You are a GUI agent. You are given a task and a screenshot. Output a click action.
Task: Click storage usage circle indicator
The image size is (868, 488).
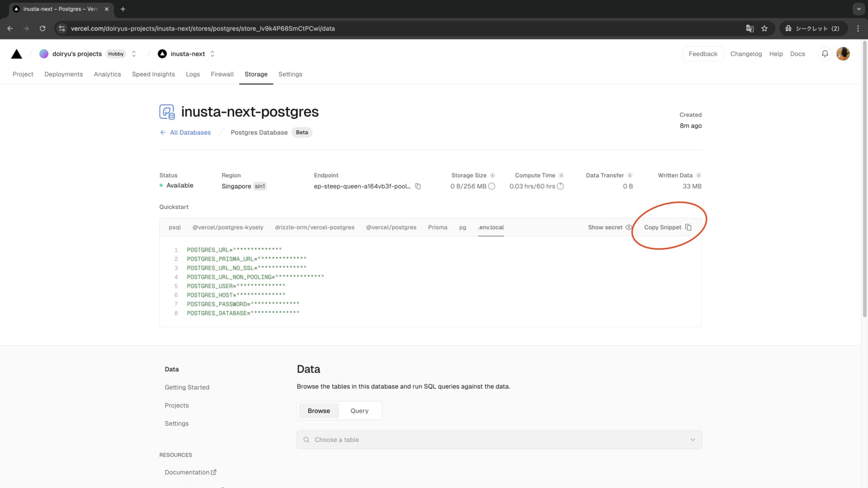492,186
